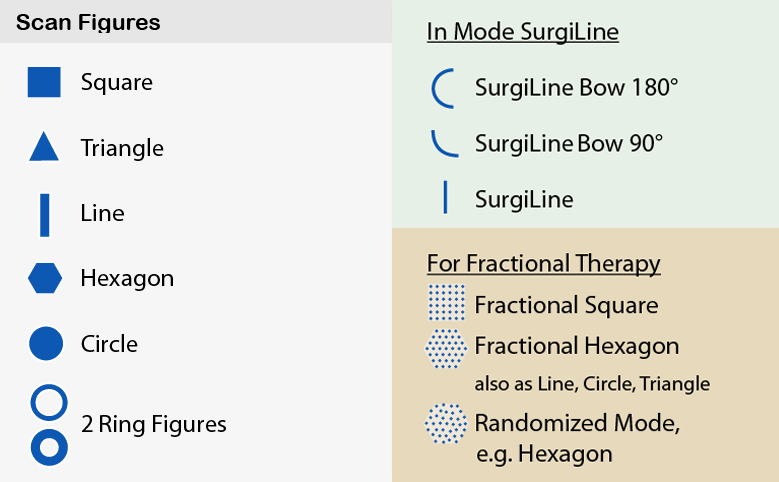Image resolution: width=779 pixels, height=482 pixels.
Task: Select the thin ring figure icon
Action: point(49,402)
